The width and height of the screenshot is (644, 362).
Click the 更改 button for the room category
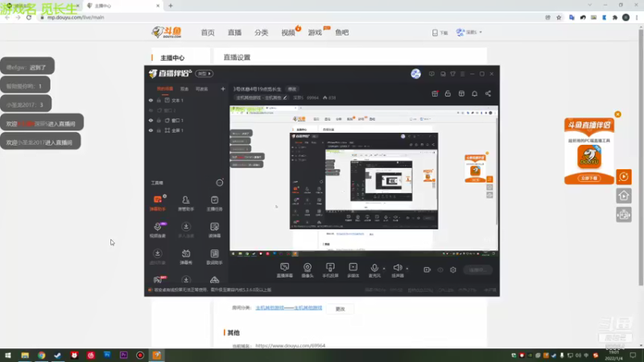coord(340,309)
